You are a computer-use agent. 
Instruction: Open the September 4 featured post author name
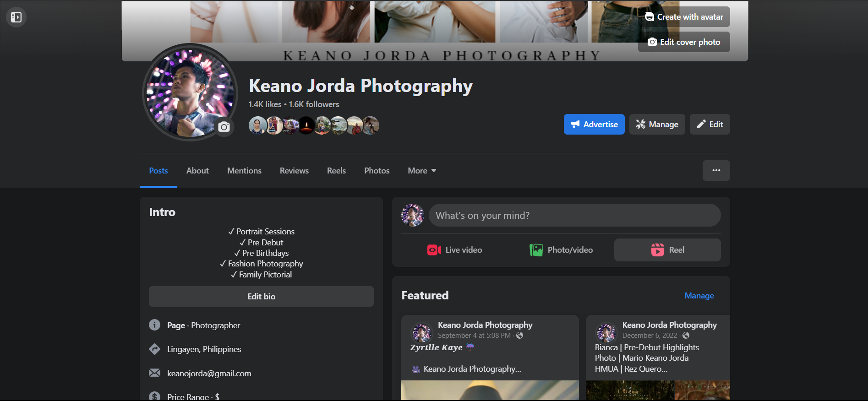pos(485,325)
